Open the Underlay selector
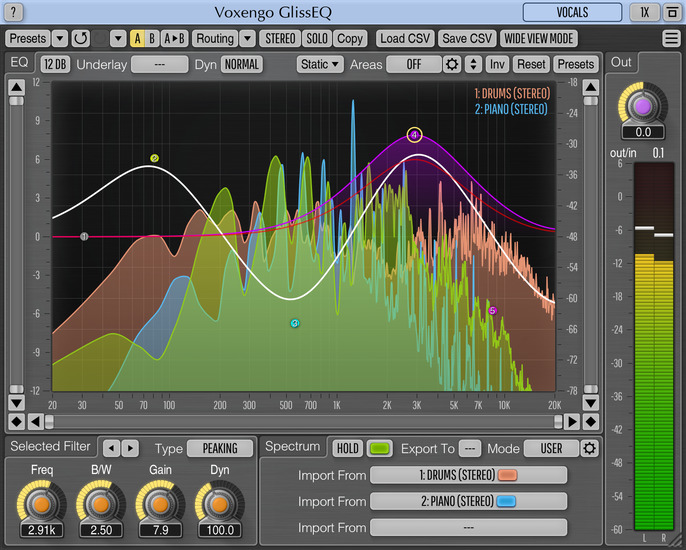686x550 pixels. pyautogui.click(x=160, y=64)
